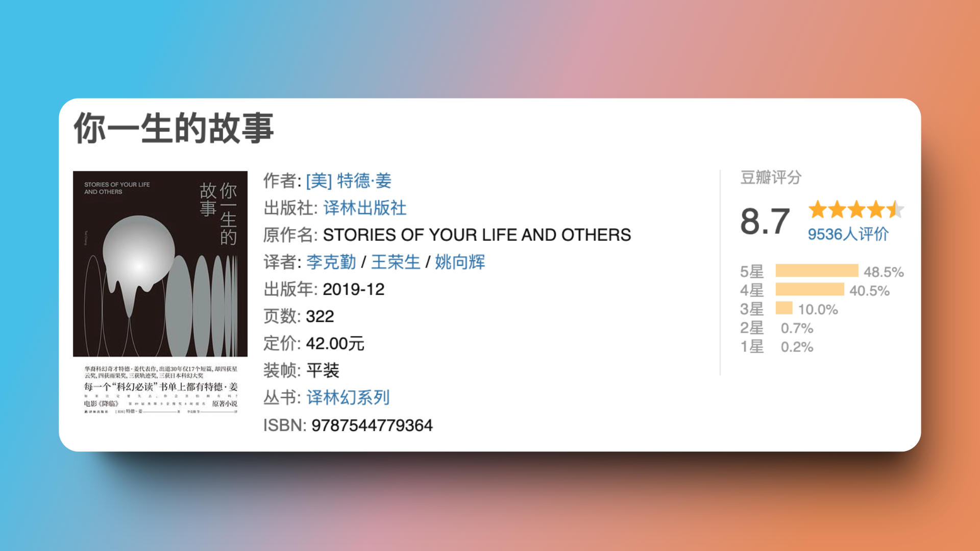Open the 译林幻系列 series link
Viewport: 980px width, 551px height.
point(347,397)
